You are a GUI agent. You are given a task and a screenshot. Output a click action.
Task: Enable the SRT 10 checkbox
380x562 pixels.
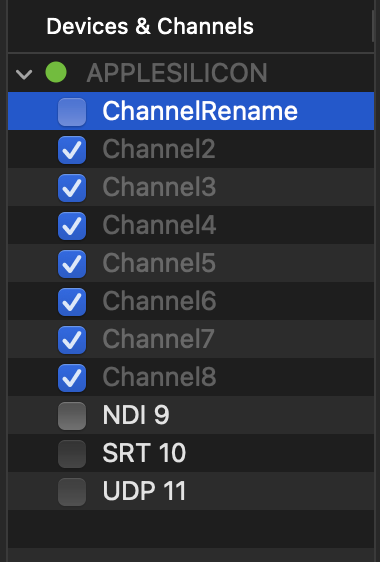point(72,454)
